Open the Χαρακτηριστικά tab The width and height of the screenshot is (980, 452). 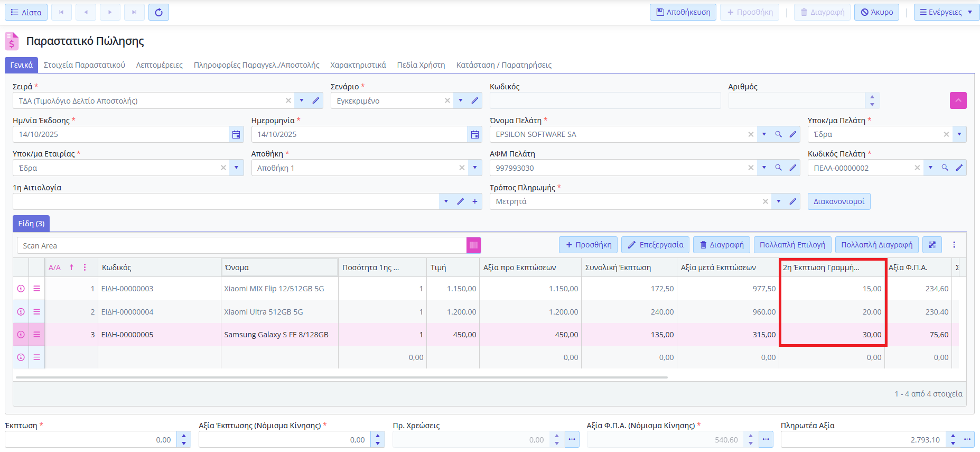tap(358, 65)
